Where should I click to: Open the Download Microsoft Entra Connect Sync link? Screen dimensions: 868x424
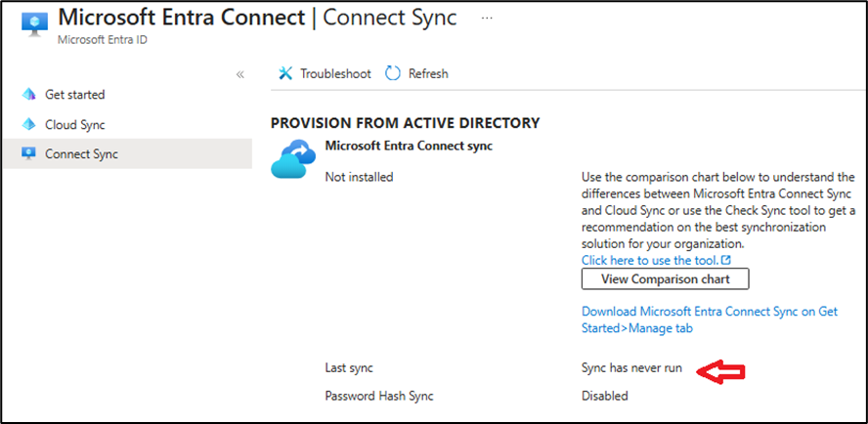pos(710,319)
